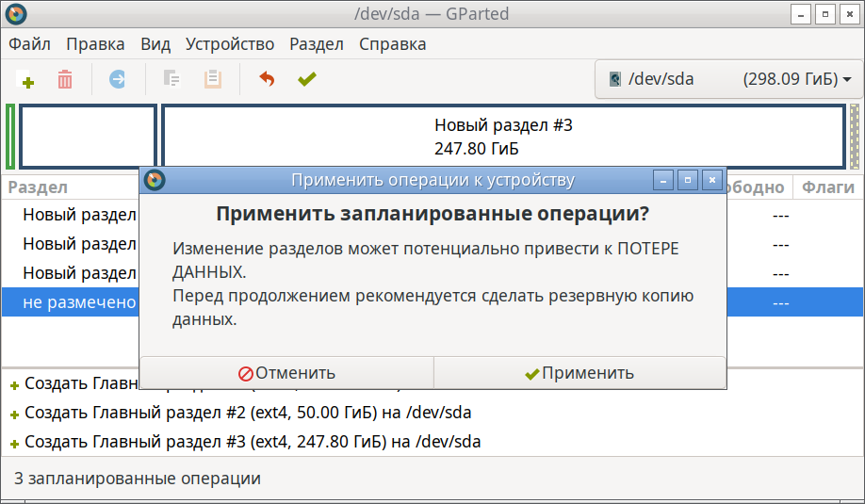Viewport: 865px width, 504px height.
Task: Click the Paste partition toolbar icon
Action: 213,79
